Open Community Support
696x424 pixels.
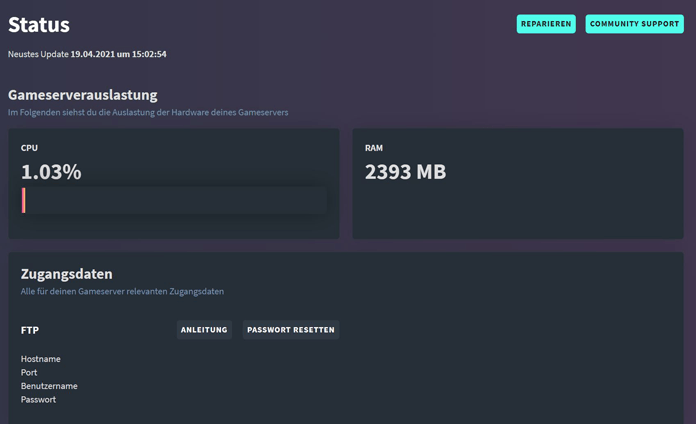[x=634, y=24]
